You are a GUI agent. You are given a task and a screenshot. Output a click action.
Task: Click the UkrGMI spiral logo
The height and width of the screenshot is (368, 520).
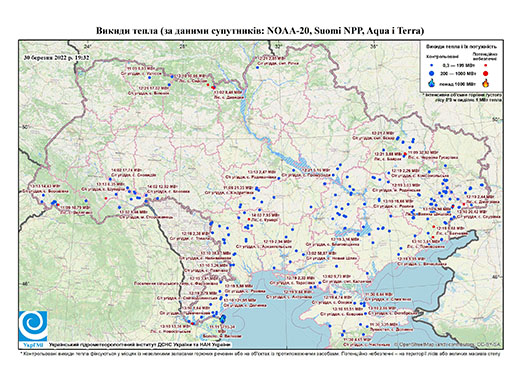coord(33,326)
